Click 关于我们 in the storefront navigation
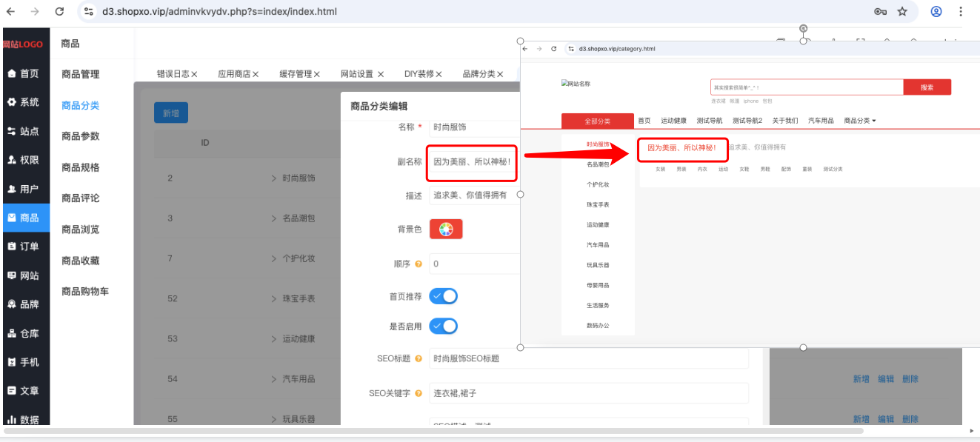Image resolution: width=980 pixels, height=442 pixels. point(785,121)
